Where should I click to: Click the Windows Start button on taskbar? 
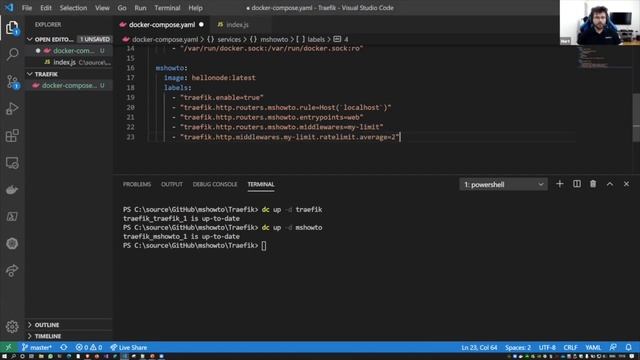point(4,356)
